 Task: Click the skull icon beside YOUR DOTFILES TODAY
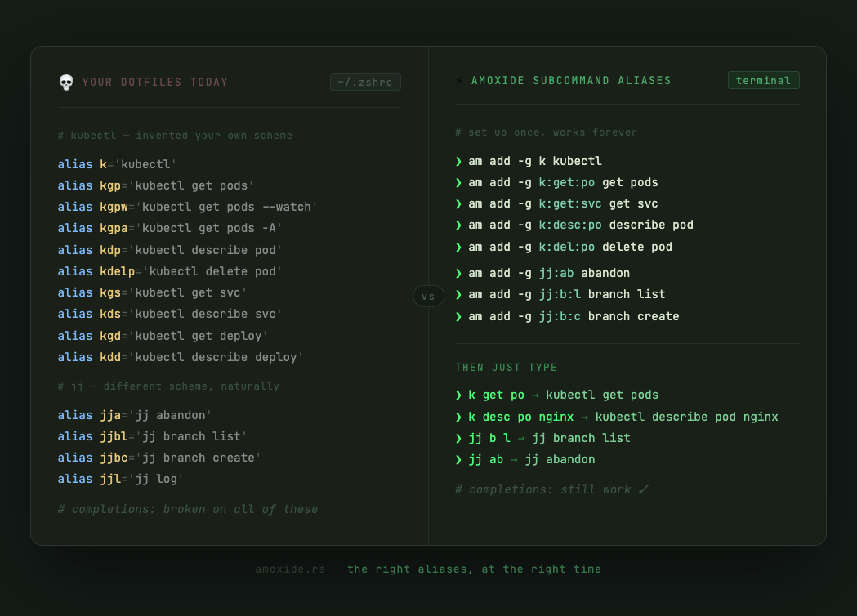[x=66, y=82]
